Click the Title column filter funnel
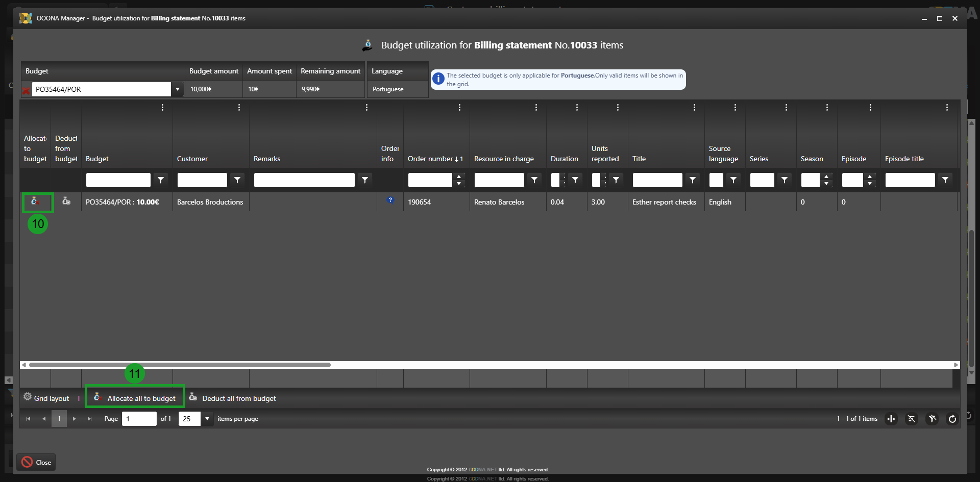This screenshot has width=980, height=482. tap(693, 180)
